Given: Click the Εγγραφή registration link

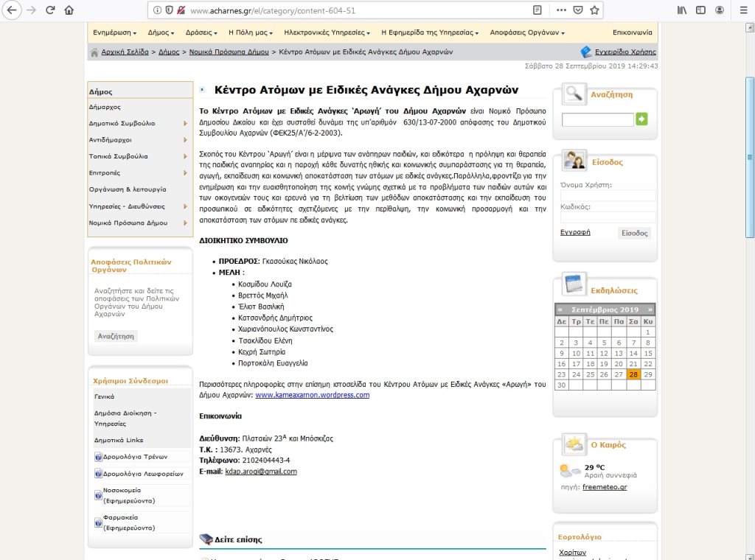Looking at the screenshot, I should [575, 232].
